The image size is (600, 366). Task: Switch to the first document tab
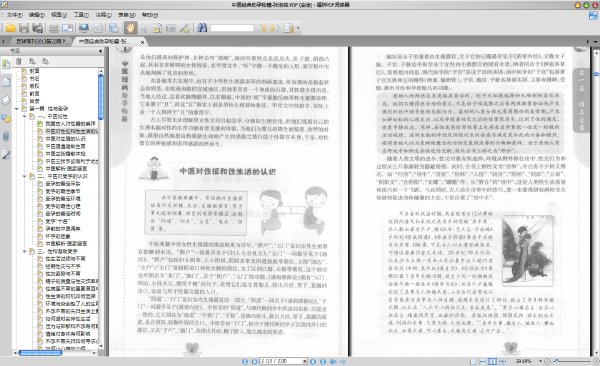click(41, 41)
